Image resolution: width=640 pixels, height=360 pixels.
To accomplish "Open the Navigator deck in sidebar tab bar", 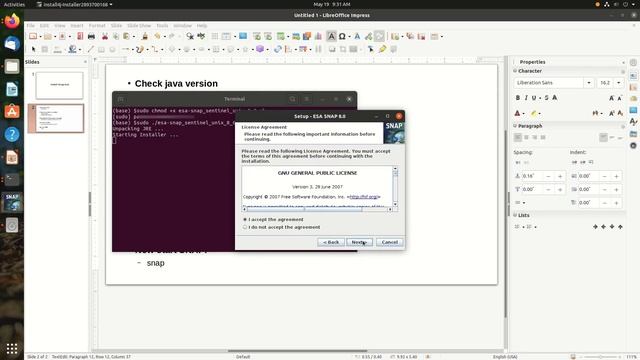I will click(633, 145).
